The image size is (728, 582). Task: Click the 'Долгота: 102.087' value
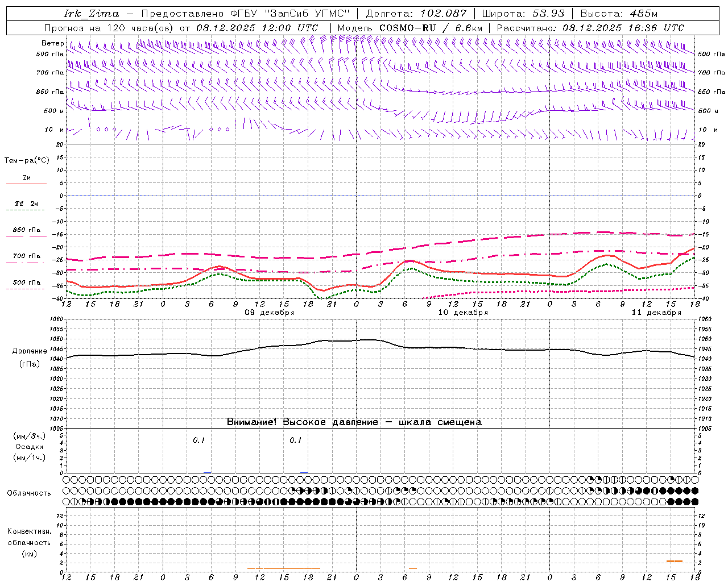pos(416,14)
